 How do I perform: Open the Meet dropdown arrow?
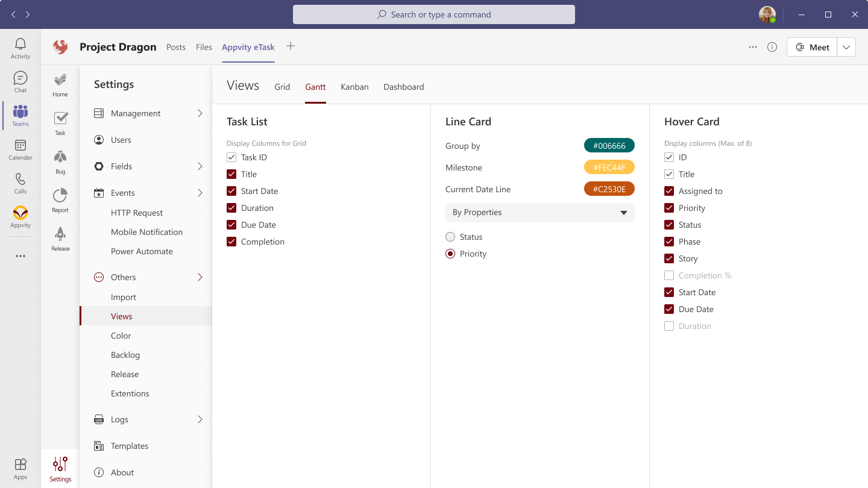click(x=846, y=47)
